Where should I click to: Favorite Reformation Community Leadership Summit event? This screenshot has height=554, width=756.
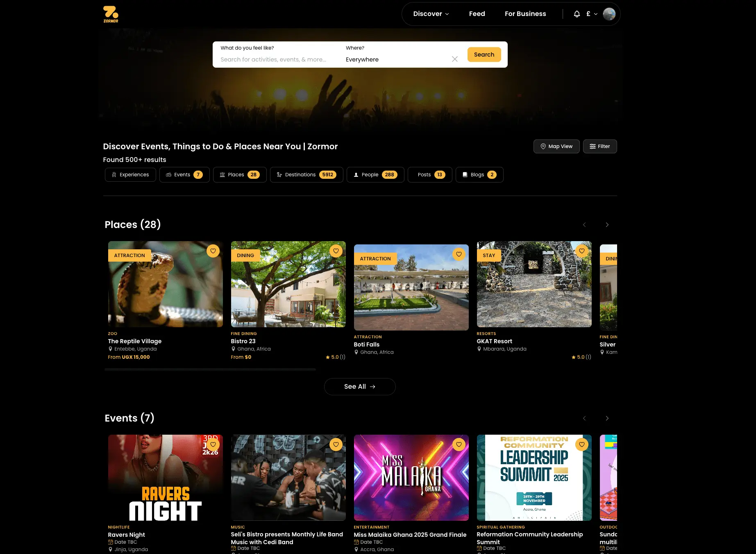[x=582, y=445]
